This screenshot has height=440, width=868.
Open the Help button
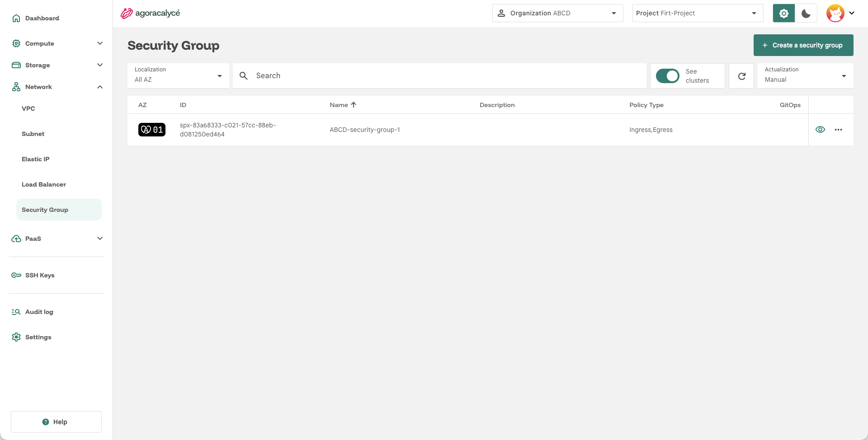[56, 422]
